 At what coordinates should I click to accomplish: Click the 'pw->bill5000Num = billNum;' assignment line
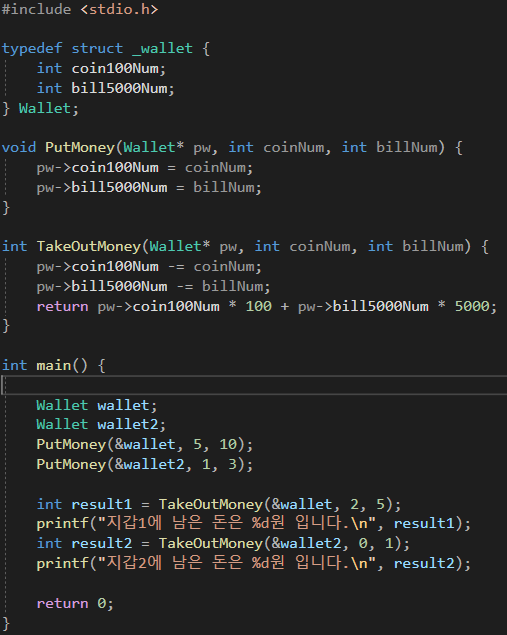149,188
